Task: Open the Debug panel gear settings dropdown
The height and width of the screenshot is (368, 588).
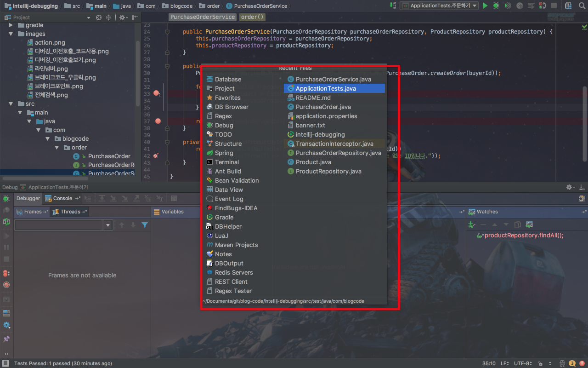Action: click(570, 187)
